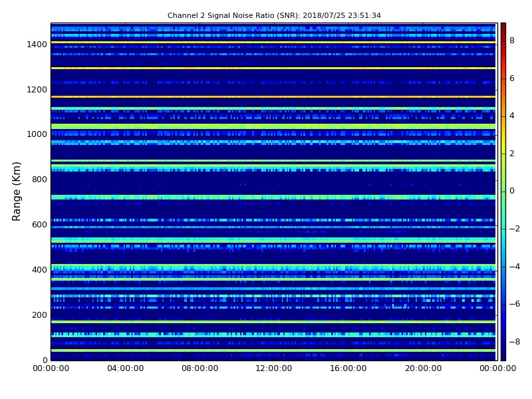Click the plot title showing Channel 2 SNR
The height and width of the screenshot is (399, 532).
[274, 15]
